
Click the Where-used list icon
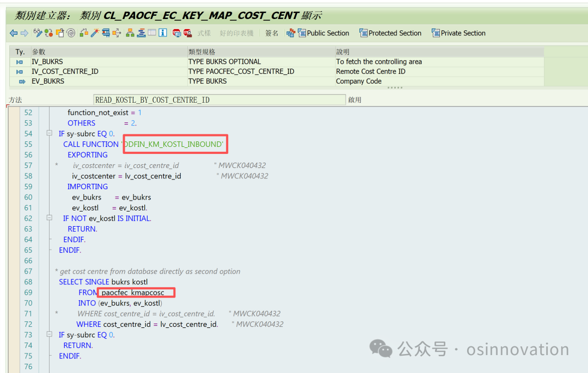click(x=117, y=33)
